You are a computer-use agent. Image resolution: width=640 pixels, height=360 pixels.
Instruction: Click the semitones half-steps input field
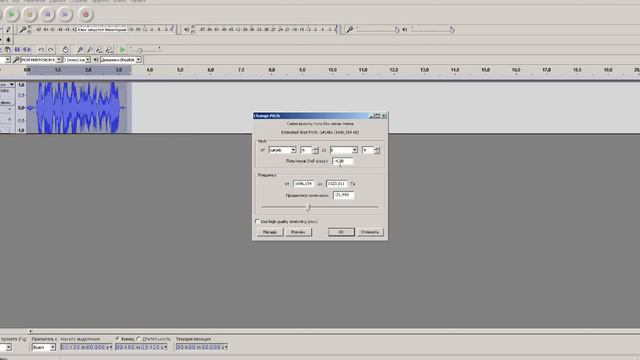342,161
